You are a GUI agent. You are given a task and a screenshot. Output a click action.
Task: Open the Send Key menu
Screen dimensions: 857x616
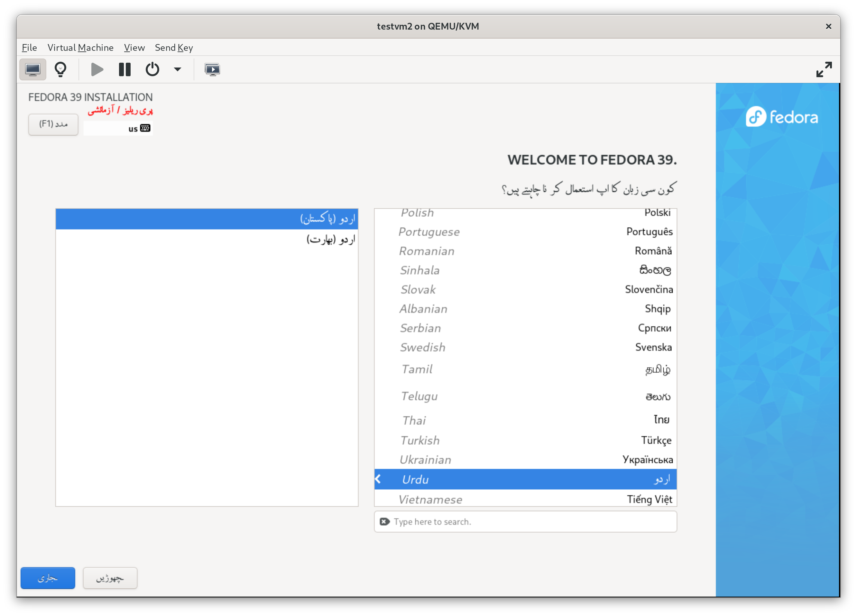(174, 48)
